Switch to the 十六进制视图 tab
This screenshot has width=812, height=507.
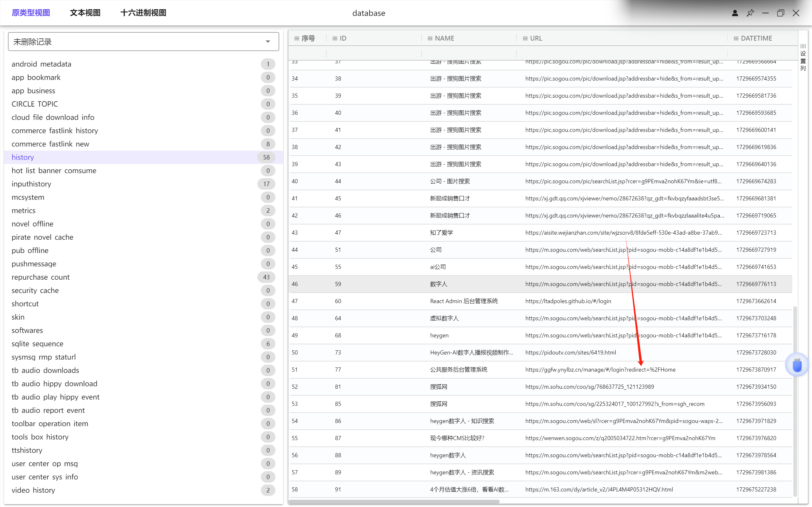(143, 13)
